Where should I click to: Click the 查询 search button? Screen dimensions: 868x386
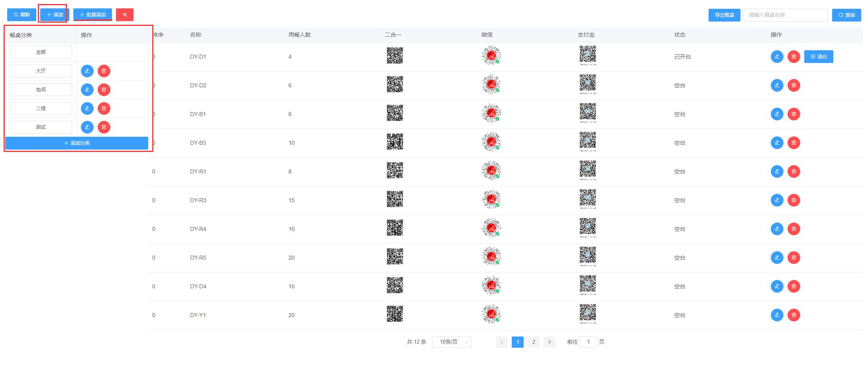pos(846,15)
